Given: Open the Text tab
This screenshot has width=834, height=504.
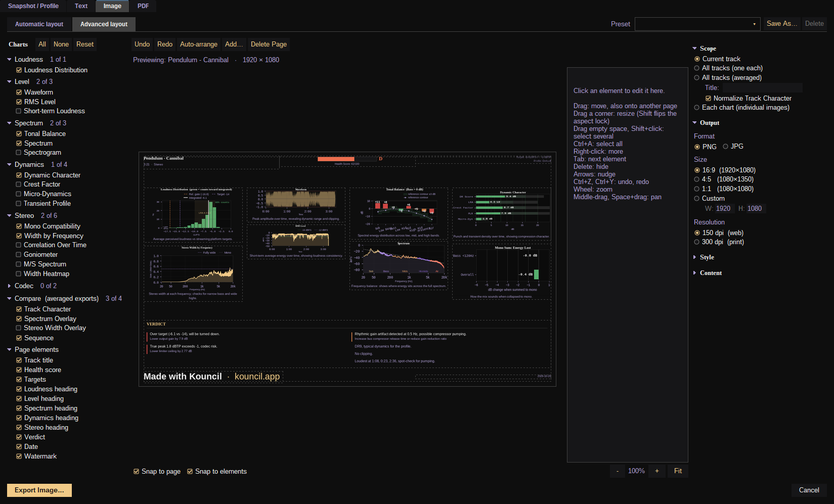Looking at the screenshot, I should tap(81, 6).
